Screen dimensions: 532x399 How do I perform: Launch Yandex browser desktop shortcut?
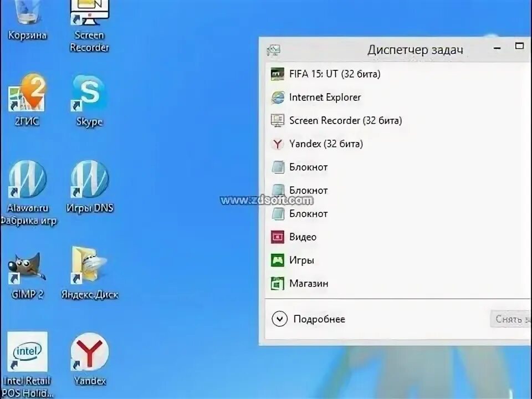(90, 360)
